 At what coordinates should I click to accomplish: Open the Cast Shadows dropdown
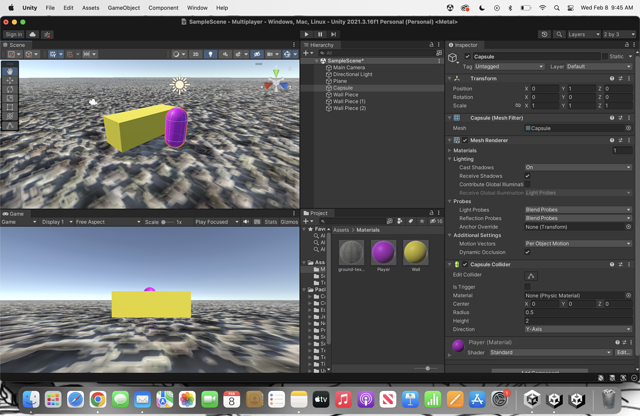click(x=577, y=167)
